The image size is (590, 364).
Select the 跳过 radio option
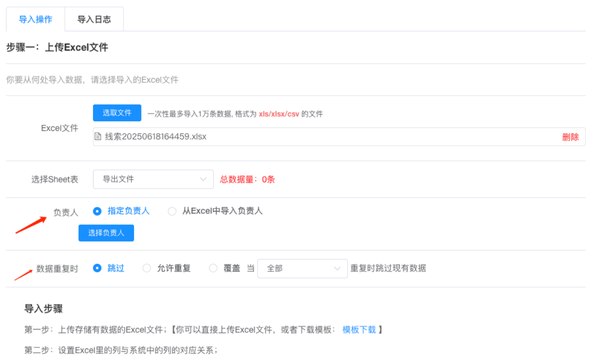tap(98, 268)
